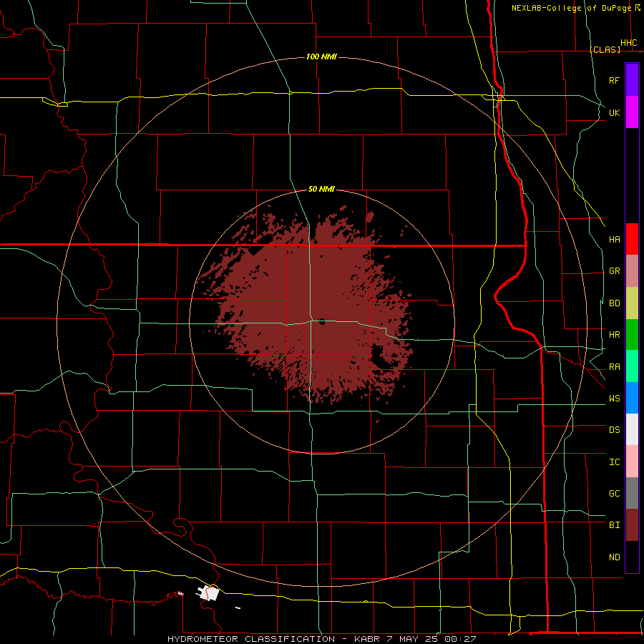Click the pink IC legend color block
Screen dimensions: 644x644
[x=632, y=462]
